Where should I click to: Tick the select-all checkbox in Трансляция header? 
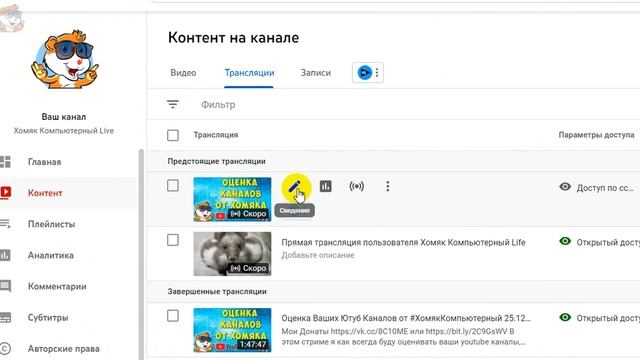click(x=173, y=135)
